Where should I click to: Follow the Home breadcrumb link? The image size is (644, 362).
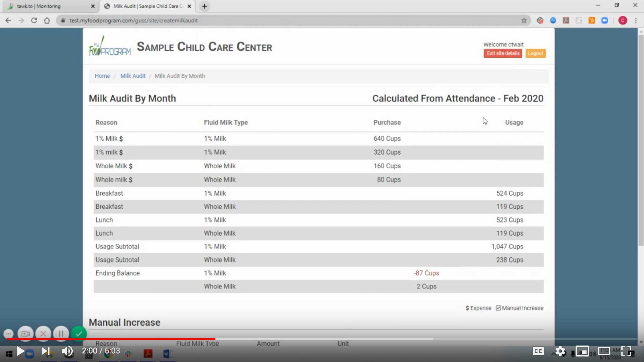[102, 76]
